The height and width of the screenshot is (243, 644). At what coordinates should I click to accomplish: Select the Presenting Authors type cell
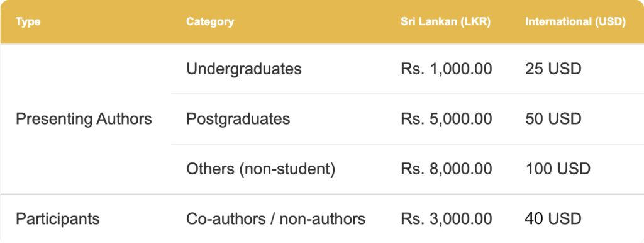point(84,119)
